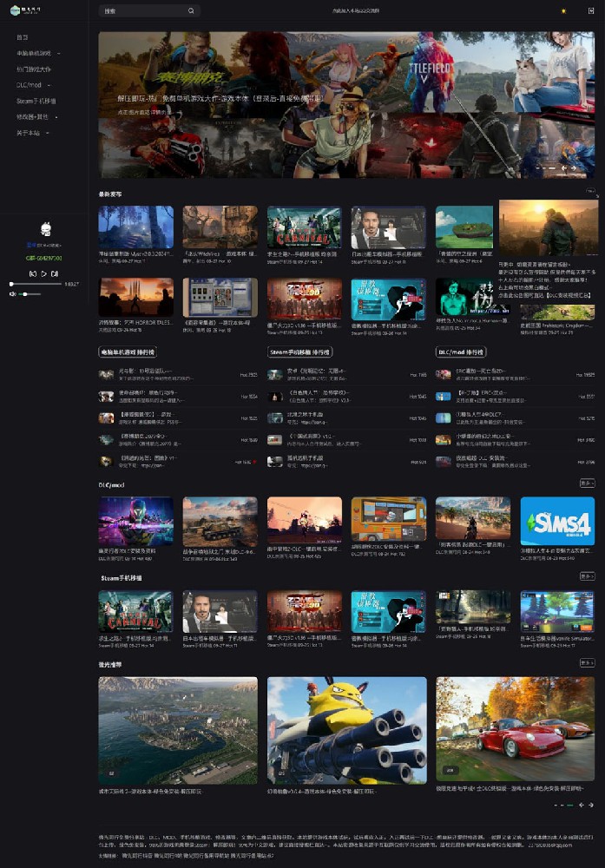The height and width of the screenshot is (868, 605).
Task: Click the small icon beside 白色情人节 ranking entry
Action: tap(275, 397)
